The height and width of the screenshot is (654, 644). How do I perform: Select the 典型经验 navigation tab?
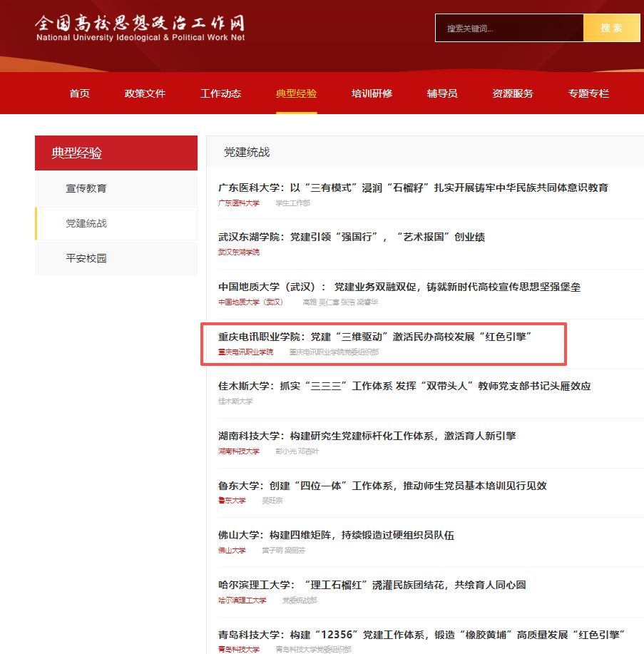click(296, 93)
